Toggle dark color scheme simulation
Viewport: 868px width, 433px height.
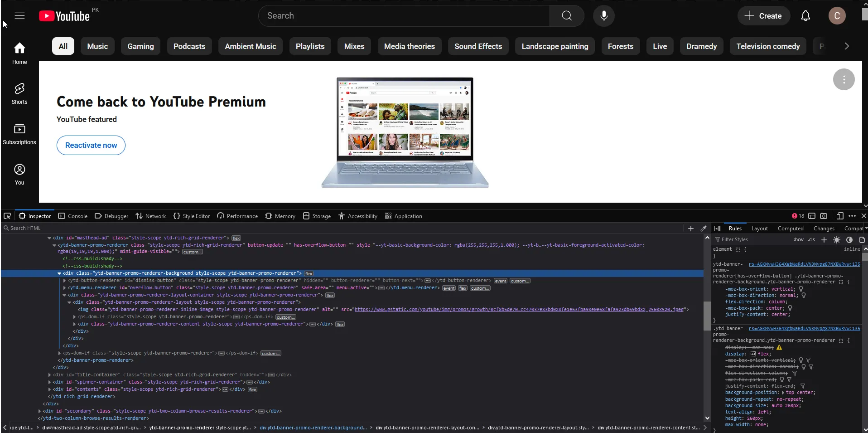tap(849, 240)
